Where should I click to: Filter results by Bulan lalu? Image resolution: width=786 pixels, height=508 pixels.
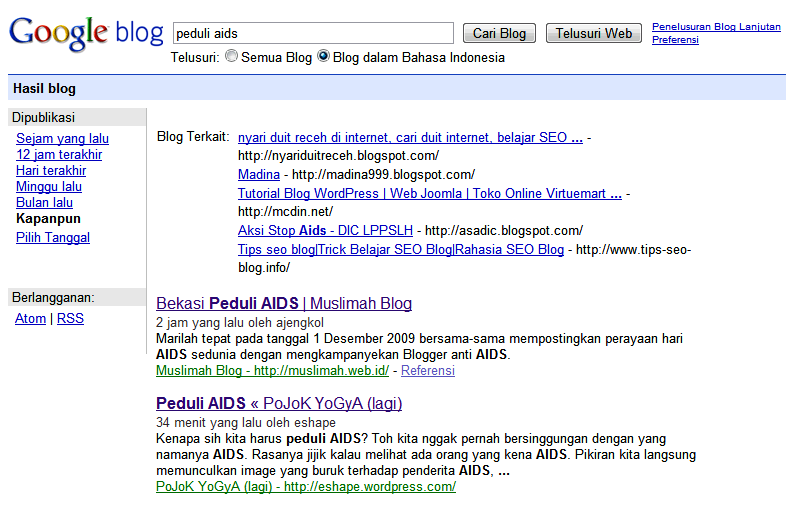click(x=45, y=203)
